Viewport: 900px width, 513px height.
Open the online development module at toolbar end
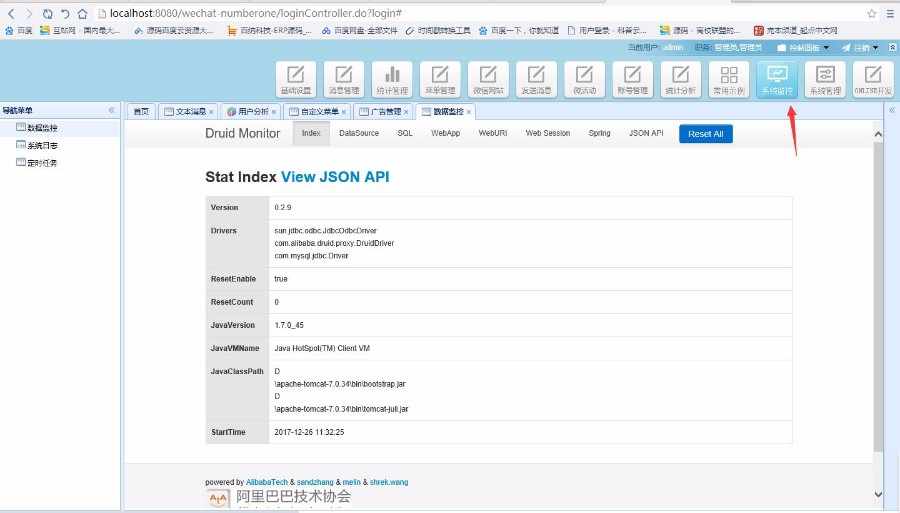coord(873,79)
